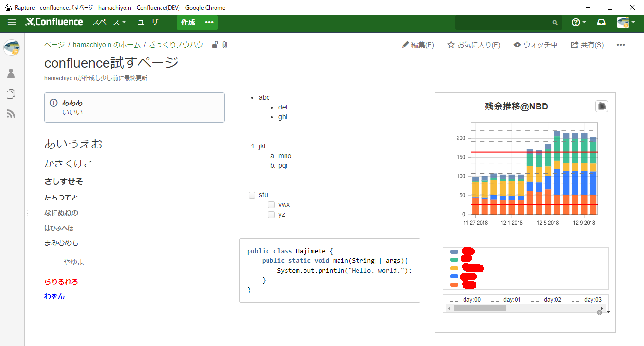
Task: Open the user avatar profile dropdown
Action: pos(626,22)
